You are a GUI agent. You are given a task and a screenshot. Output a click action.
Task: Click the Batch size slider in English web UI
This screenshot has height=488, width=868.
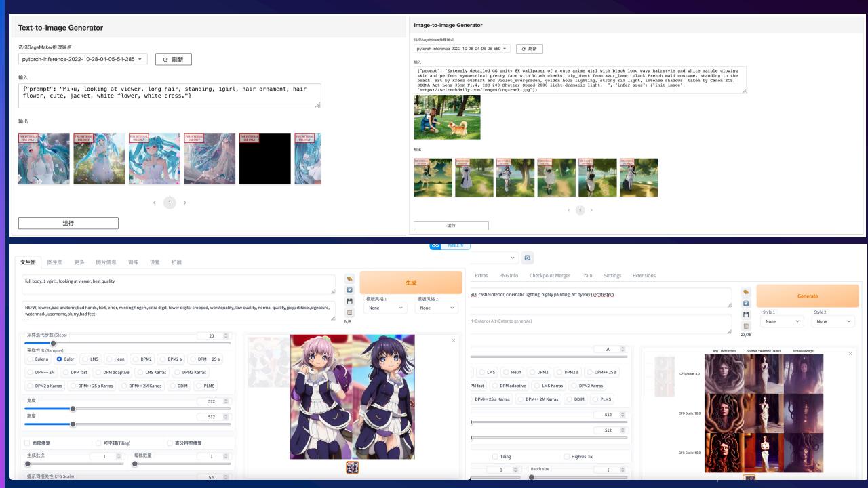578,477
